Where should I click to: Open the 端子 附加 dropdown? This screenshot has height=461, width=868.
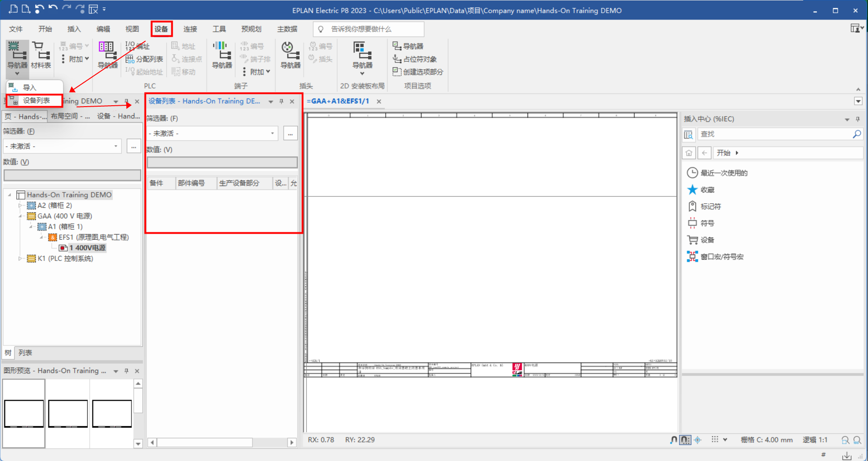[x=256, y=72]
